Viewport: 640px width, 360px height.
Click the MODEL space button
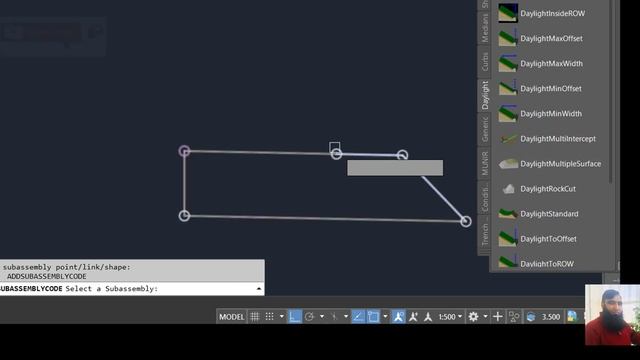point(231,317)
